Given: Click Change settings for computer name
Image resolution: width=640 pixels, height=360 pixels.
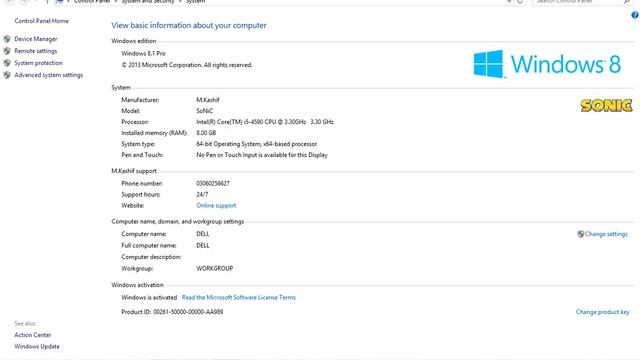Looking at the screenshot, I should [606, 234].
